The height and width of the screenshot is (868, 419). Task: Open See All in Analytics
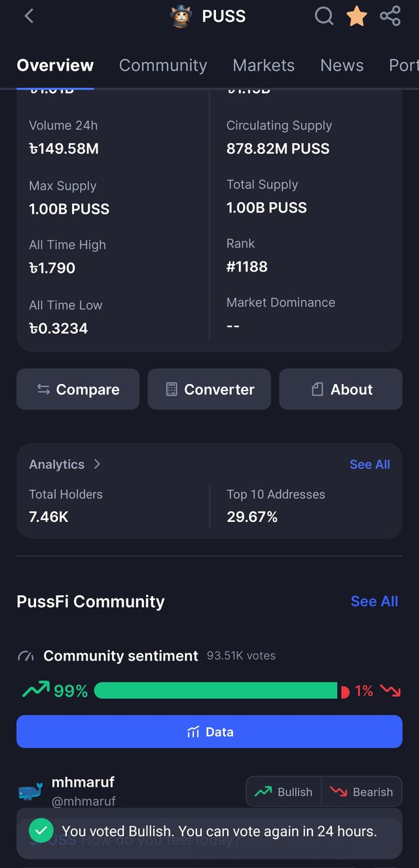coord(370,464)
